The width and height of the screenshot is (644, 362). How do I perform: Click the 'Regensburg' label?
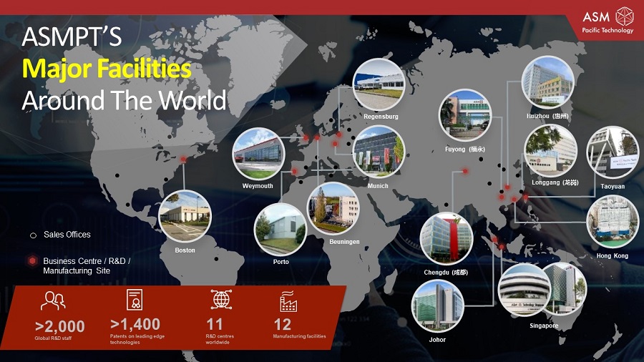click(381, 117)
